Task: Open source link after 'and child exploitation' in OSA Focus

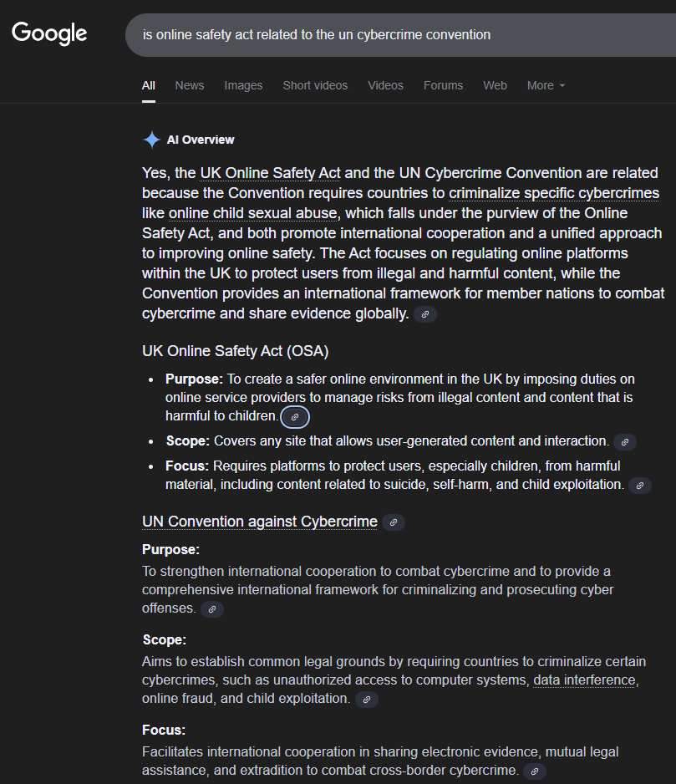Action: [639, 486]
